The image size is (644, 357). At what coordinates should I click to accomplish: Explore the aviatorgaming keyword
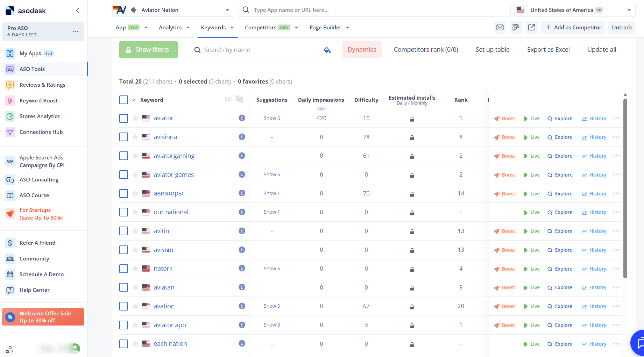(x=560, y=156)
